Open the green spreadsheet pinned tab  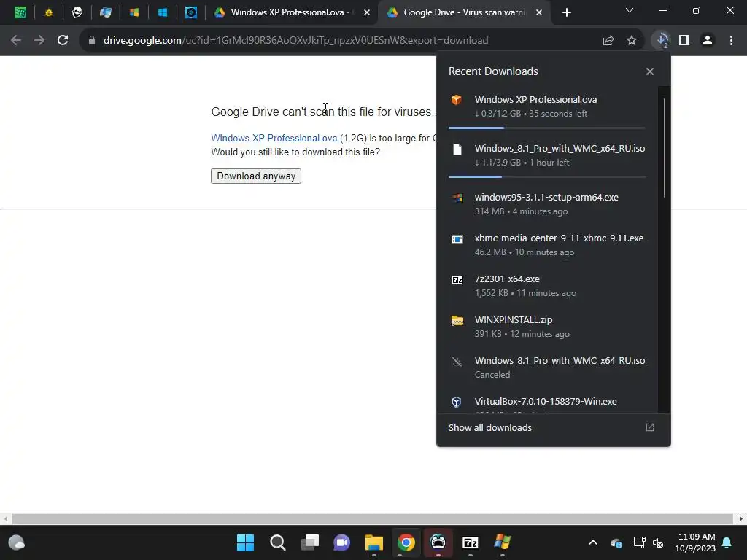(x=20, y=12)
